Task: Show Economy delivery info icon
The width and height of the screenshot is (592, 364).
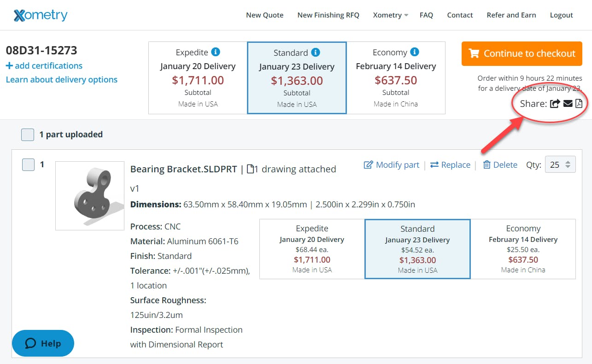Action: pos(414,52)
